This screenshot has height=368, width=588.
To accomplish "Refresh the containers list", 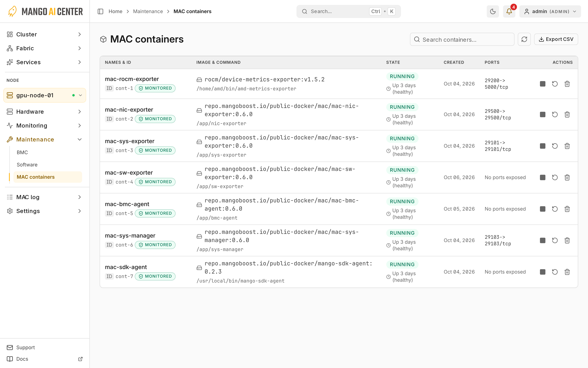I will [524, 39].
